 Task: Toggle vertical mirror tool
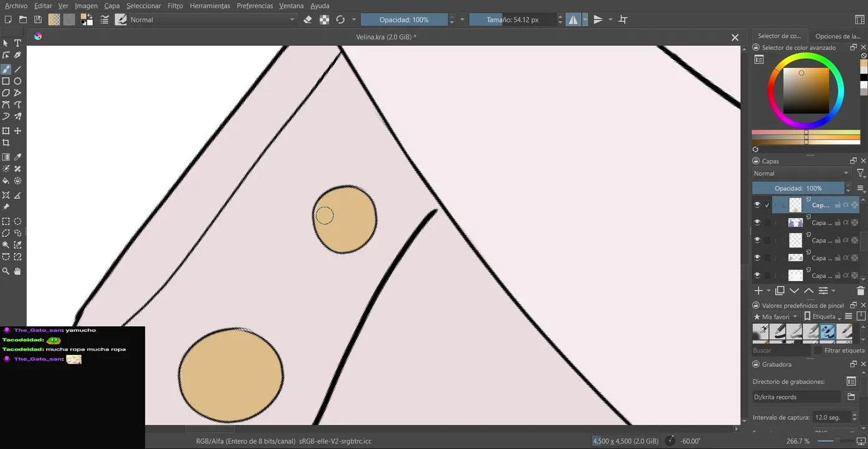[x=598, y=20]
